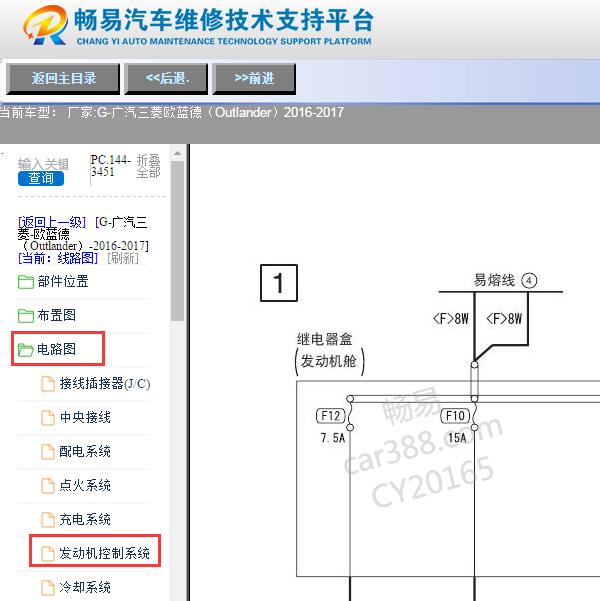The image size is (600, 601).
Task: Click the blue 查询 search button
Action: click(x=41, y=178)
